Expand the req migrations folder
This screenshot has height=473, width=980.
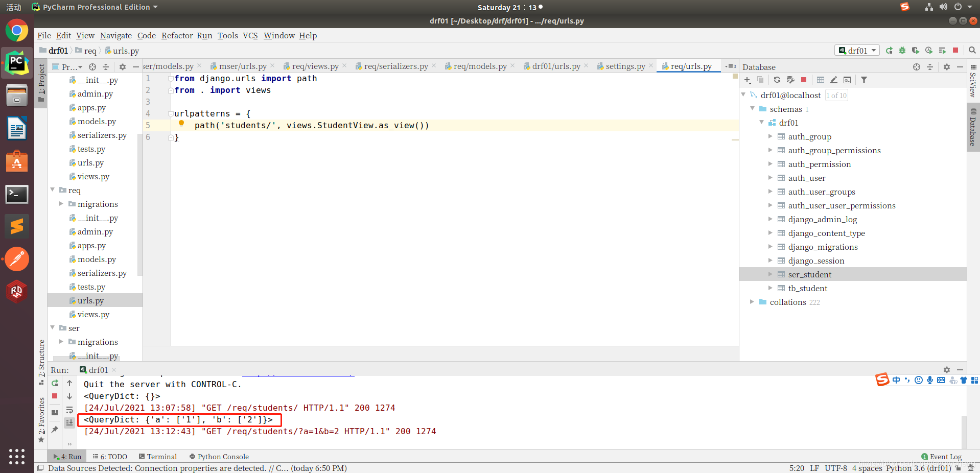(x=61, y=204)
